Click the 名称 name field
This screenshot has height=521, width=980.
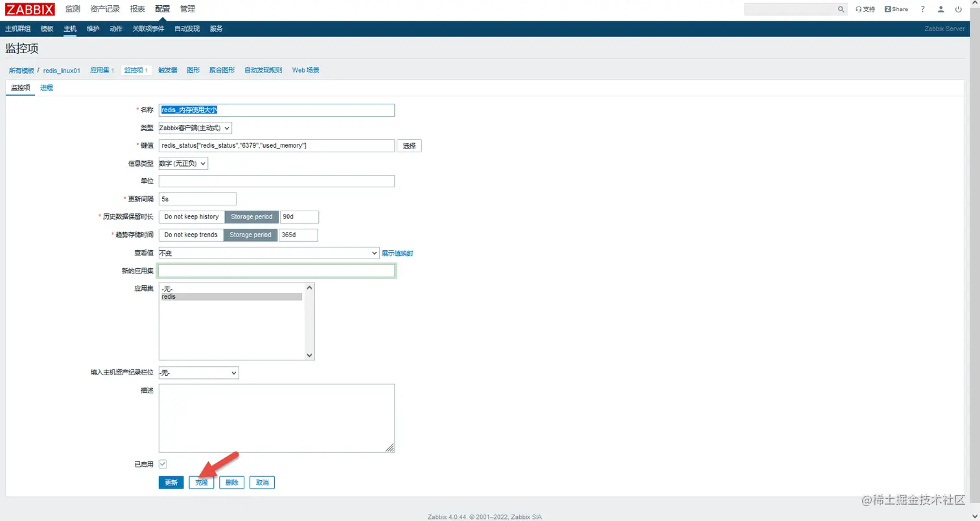coord(277,110)
